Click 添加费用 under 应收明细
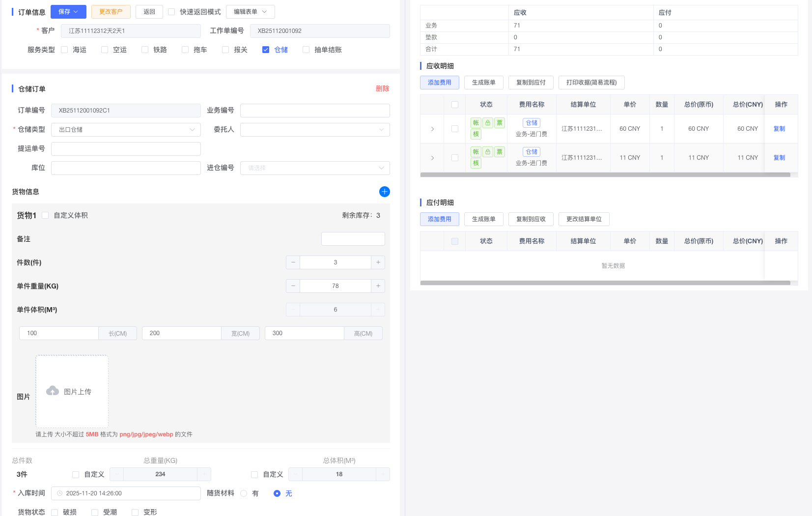812x516 pixels. point(439,83)
